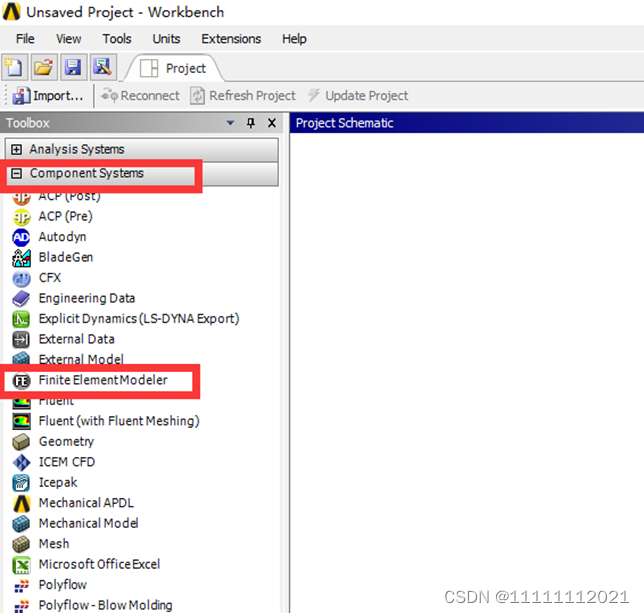Click the Icepak label
Image resolution: width=644 pixels, height=613 pixels.
(x=58, y=482)
